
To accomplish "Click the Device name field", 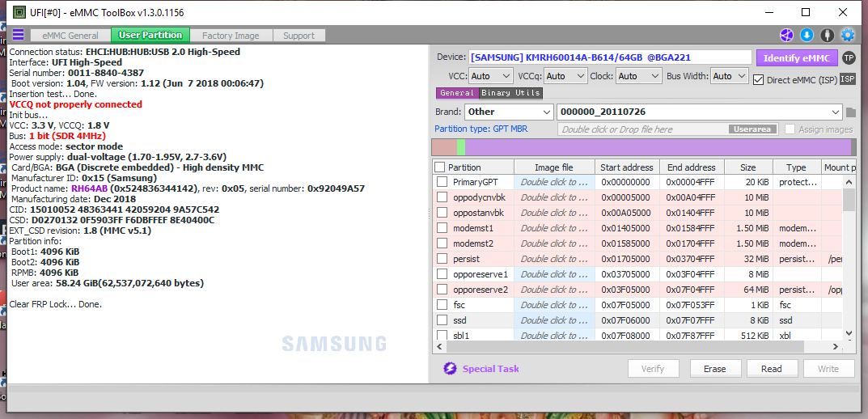I will 611,57.
